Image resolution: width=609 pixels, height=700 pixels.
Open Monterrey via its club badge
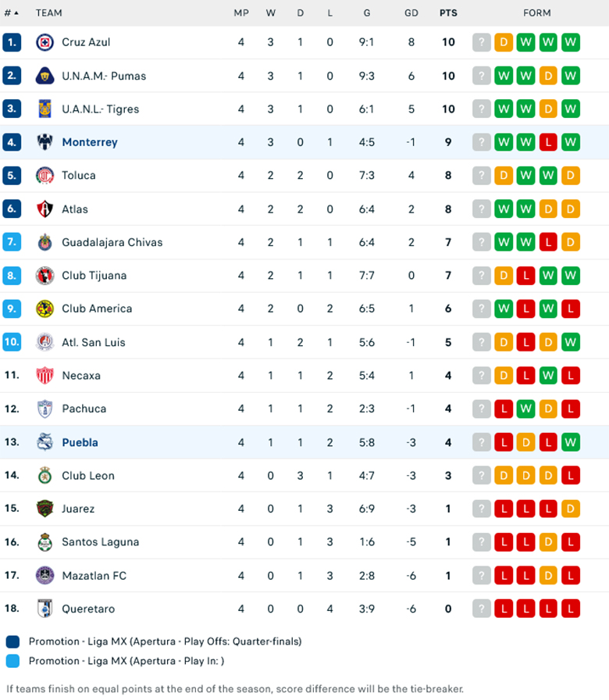coord(45,142)
